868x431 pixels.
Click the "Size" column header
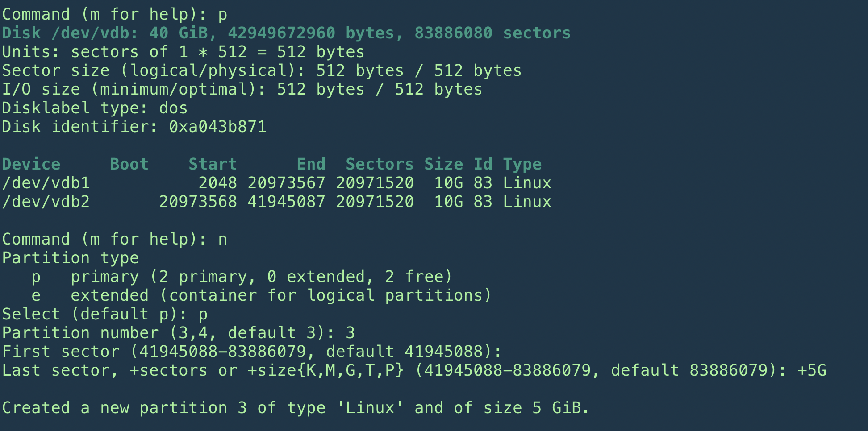pos(443,164)
